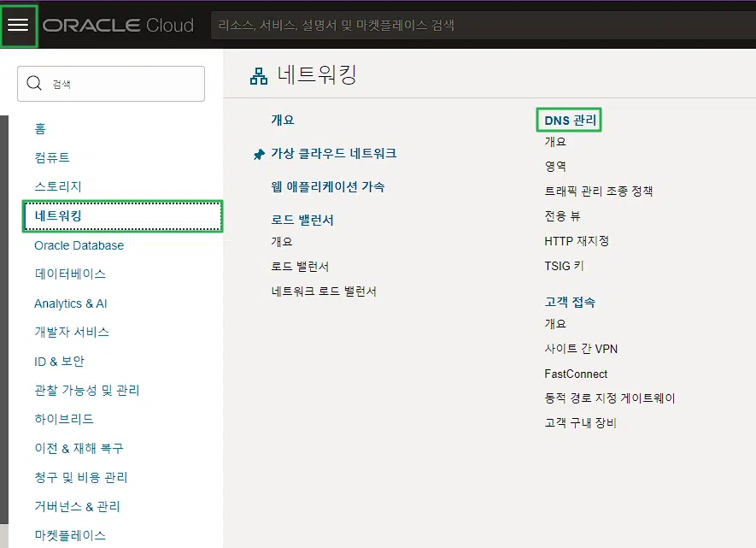Open 개발자 서비스 category
This screenshot has height=548, width=756.
[x=72, y=332]
